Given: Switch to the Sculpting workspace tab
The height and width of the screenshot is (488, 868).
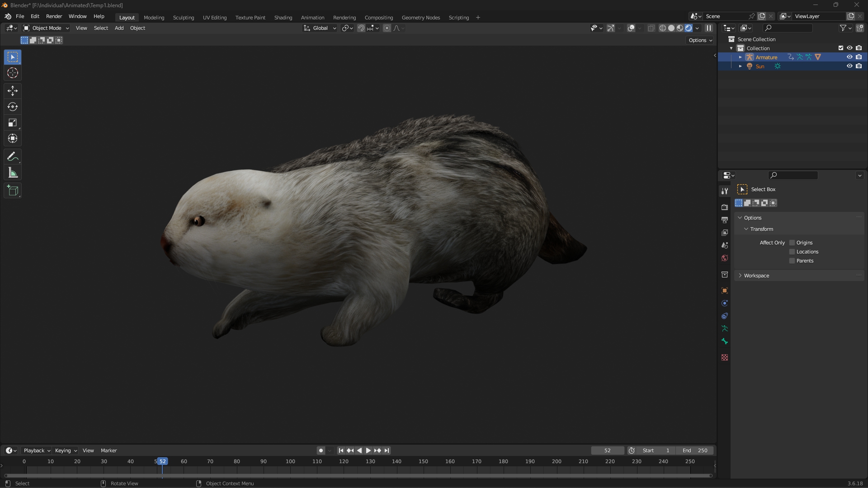Looking at the screenshot, I should point(183,18).
